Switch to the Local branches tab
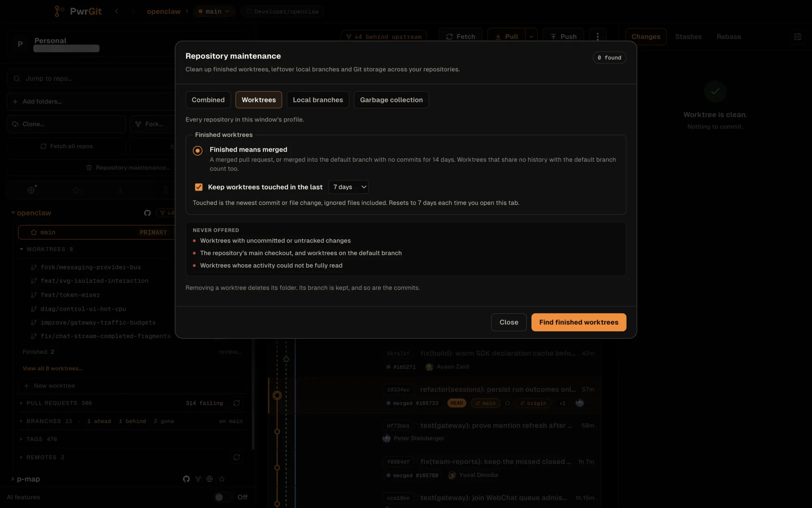Screen dimensions: 812x508 318,100
